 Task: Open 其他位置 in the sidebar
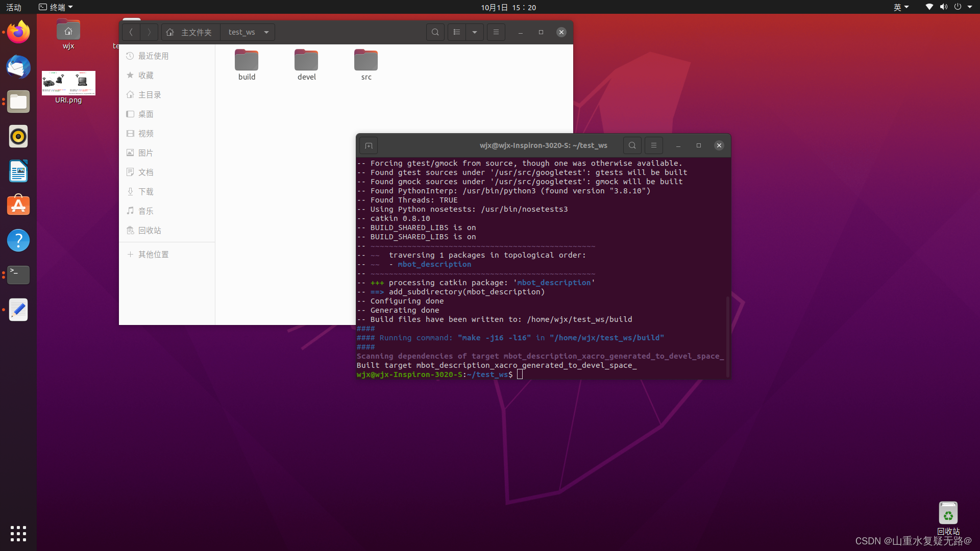(x=167, y=254)
